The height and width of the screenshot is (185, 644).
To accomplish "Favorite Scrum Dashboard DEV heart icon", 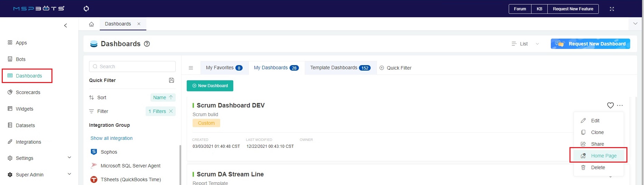I will 611,105.
